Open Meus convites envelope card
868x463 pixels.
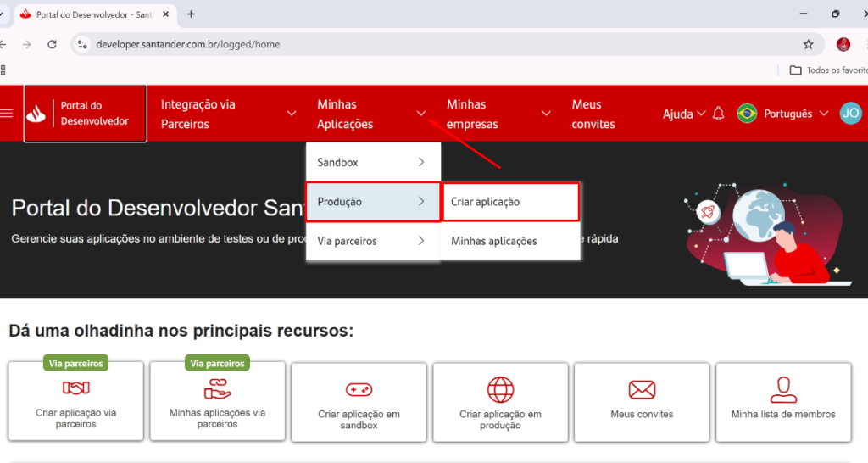click(642, 401)
